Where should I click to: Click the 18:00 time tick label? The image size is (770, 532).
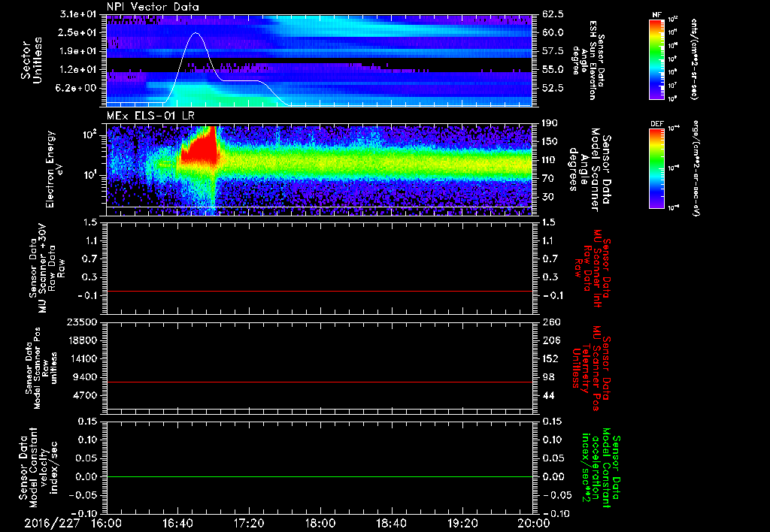pyautogui.click(x=320, y=523)
